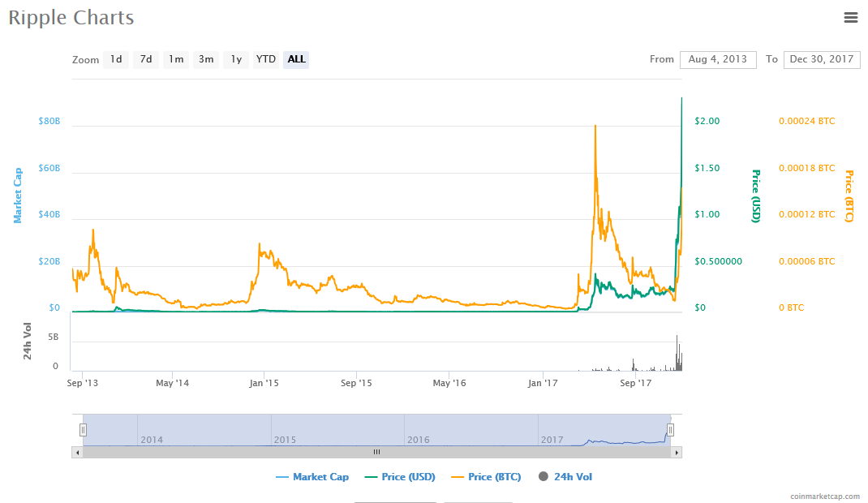Toggle the Price (USD) series legend
Image resolution: width=868 pixels, height=503 pixels.
(x=400, y=477)
